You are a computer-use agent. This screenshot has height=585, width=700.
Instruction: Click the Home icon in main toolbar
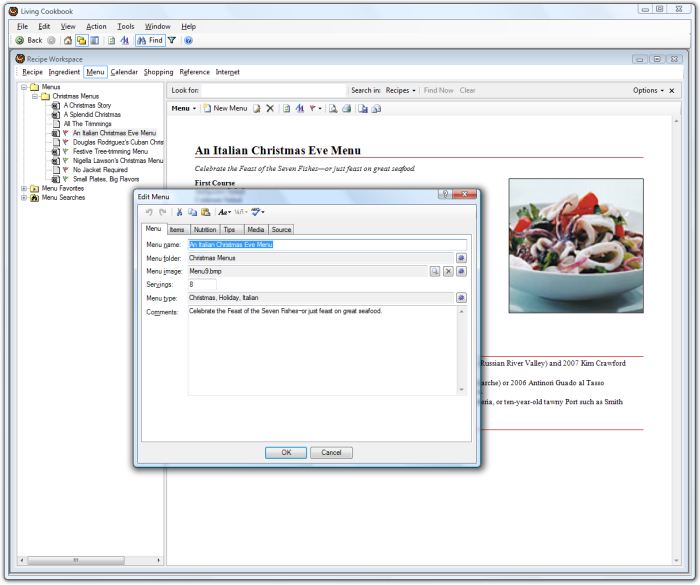68,41
